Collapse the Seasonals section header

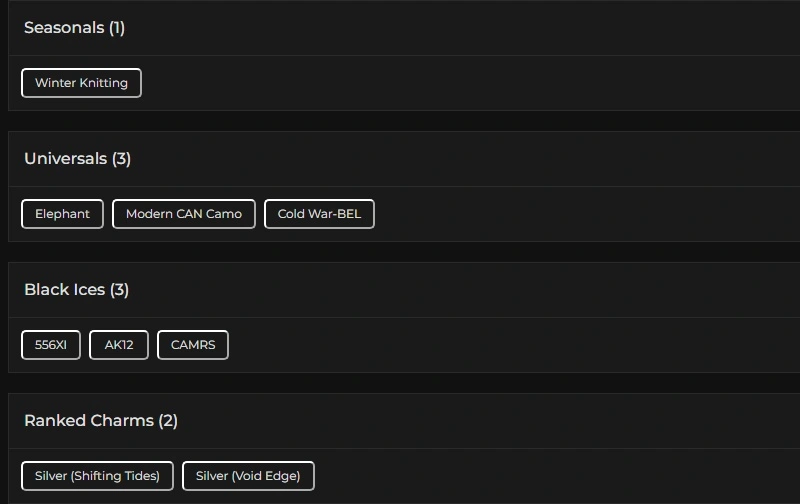tap(64, 28)
